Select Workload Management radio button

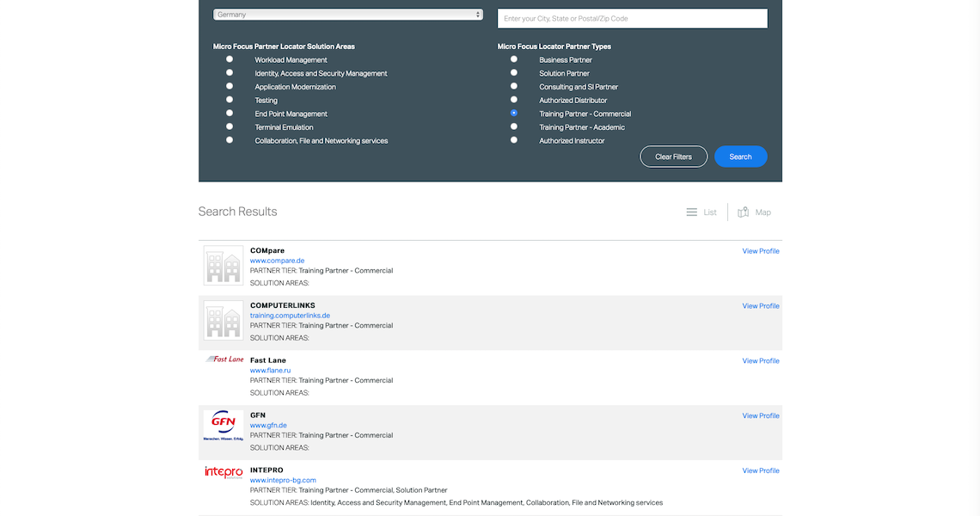click(x=230, y=59)
